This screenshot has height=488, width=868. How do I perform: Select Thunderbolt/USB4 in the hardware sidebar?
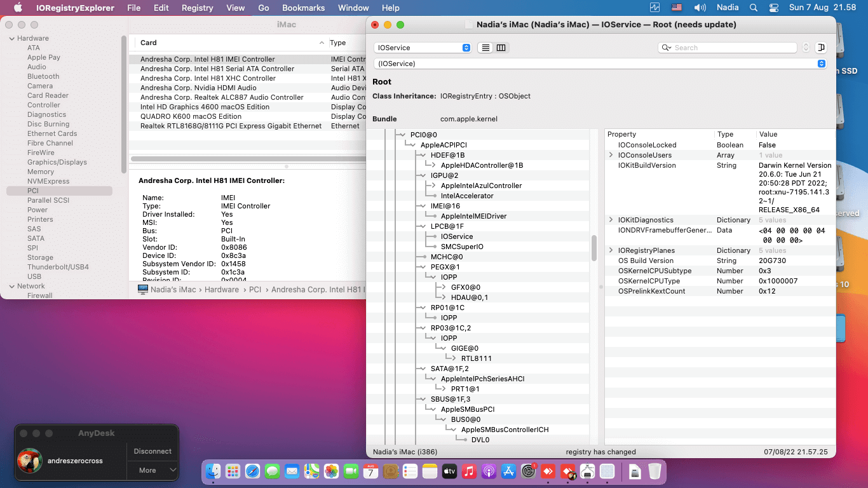tap(58, 267)
